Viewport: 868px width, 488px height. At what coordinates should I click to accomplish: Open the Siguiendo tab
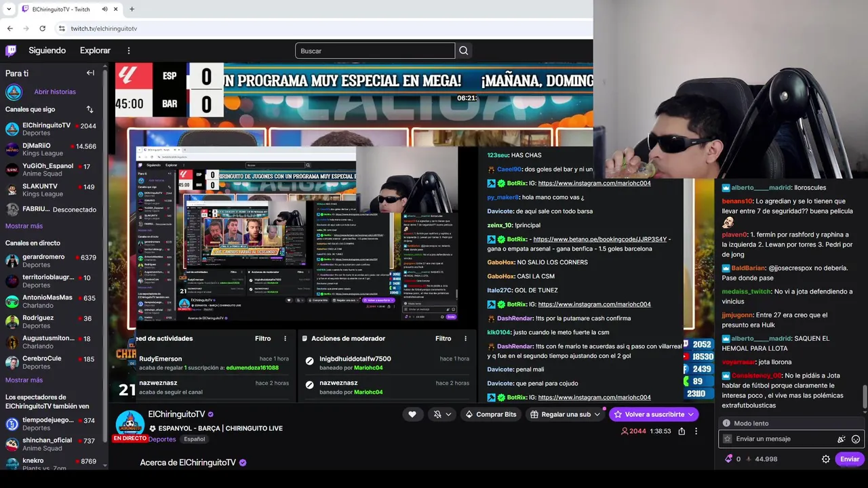click(x=47, y=51)
